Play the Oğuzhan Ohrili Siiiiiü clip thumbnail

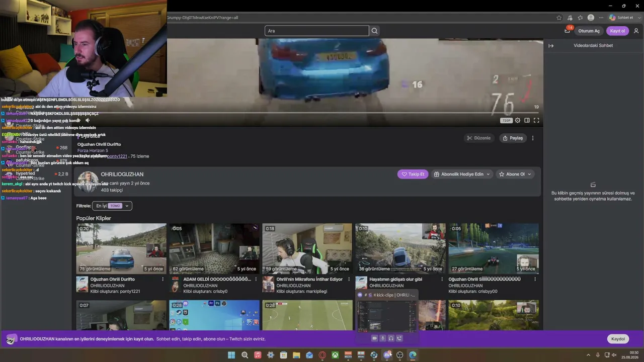click(494, 248)
